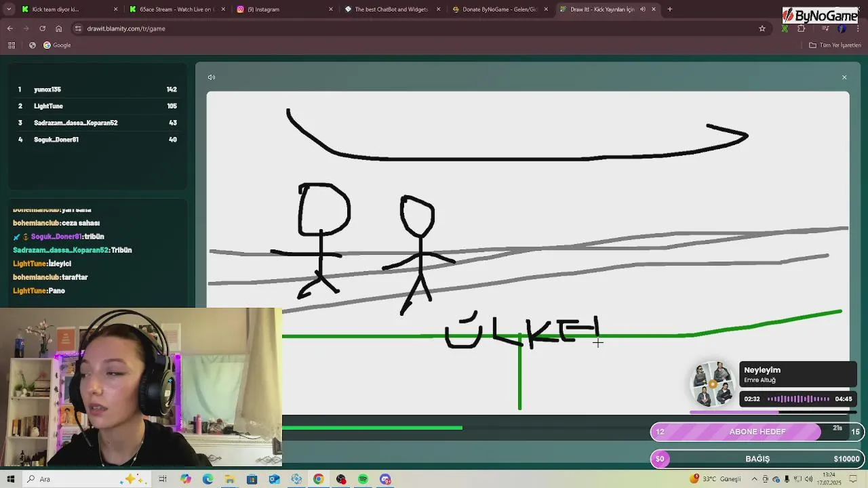Open Microsoft Store from taskbar
This screenshot has height=488, width=868.
coord(252,479)
